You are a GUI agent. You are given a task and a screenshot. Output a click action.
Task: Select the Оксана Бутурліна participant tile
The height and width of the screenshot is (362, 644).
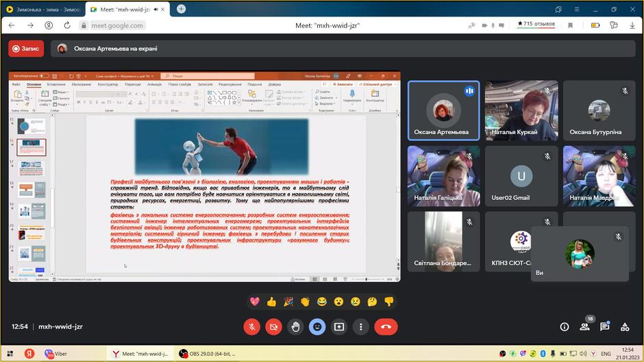point(599,111)
